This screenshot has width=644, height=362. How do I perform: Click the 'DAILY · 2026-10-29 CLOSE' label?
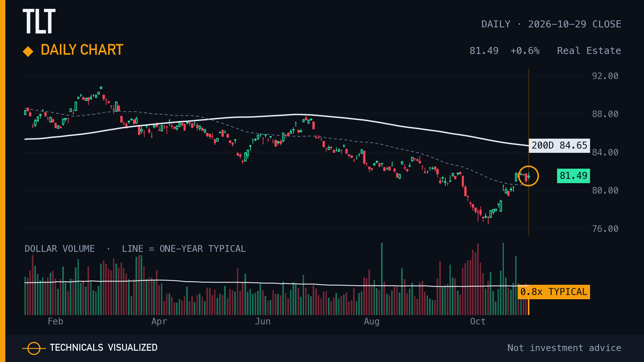coord(551,24)
